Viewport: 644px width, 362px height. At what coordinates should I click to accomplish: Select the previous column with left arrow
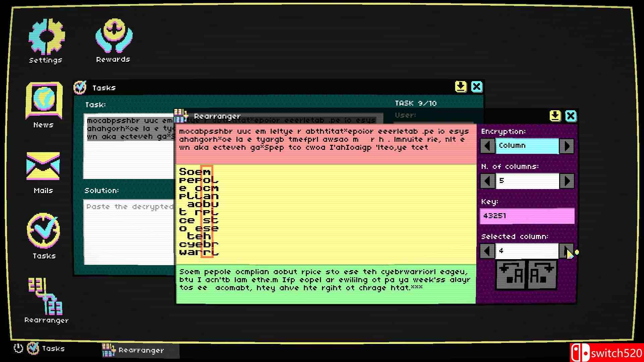[487, 251]
